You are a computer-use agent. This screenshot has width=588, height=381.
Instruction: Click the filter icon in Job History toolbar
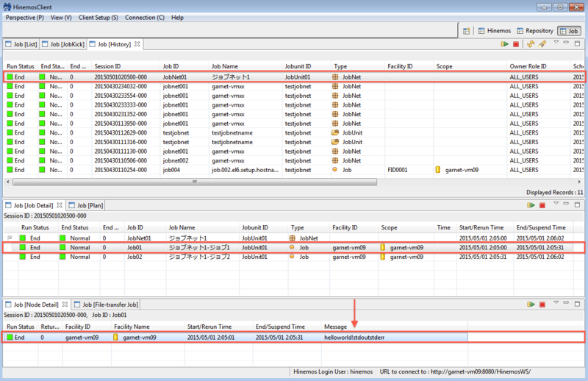tap(542, 44)
